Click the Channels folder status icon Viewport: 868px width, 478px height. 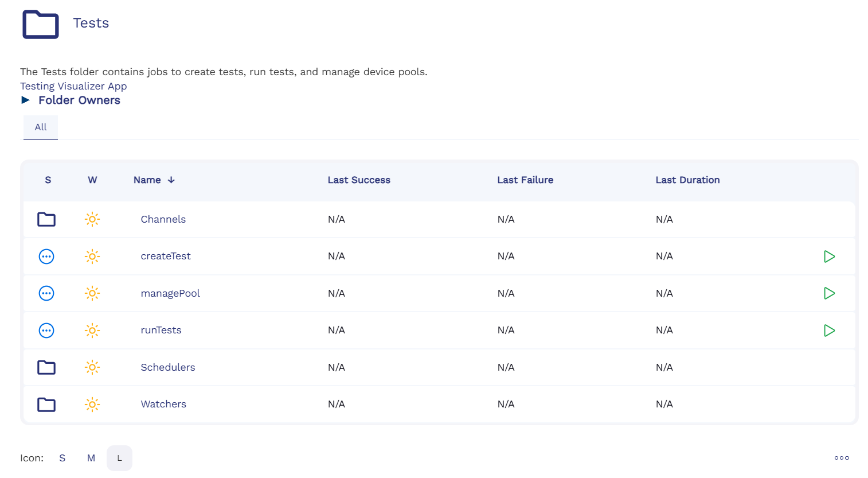[x=46, y=219]
